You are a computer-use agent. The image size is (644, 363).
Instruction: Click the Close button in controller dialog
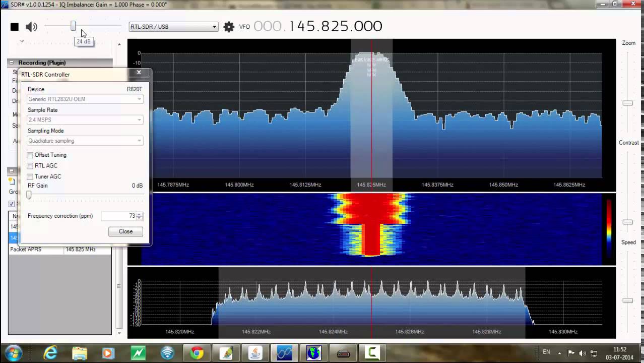point(125,231)
